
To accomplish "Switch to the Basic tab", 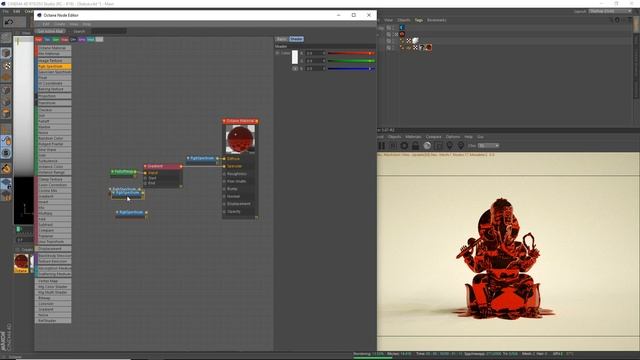I will [x=281, y=39].
